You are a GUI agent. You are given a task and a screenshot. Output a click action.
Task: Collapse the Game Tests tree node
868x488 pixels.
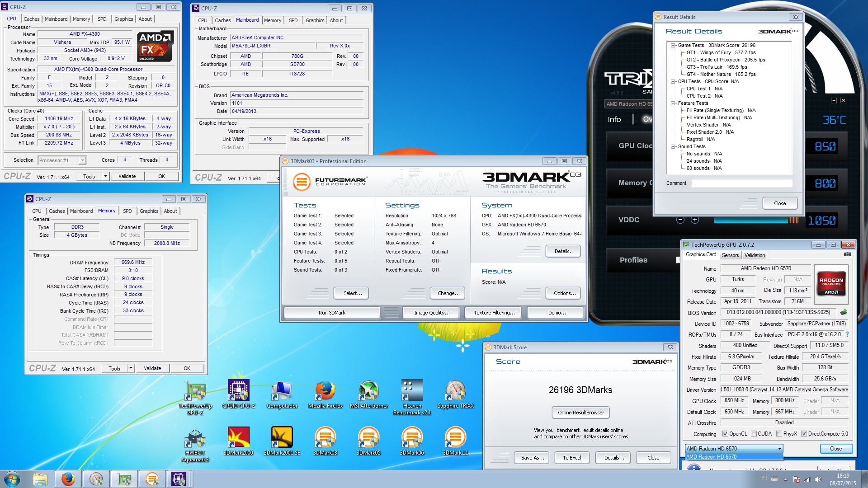click(x=673, y=45)
